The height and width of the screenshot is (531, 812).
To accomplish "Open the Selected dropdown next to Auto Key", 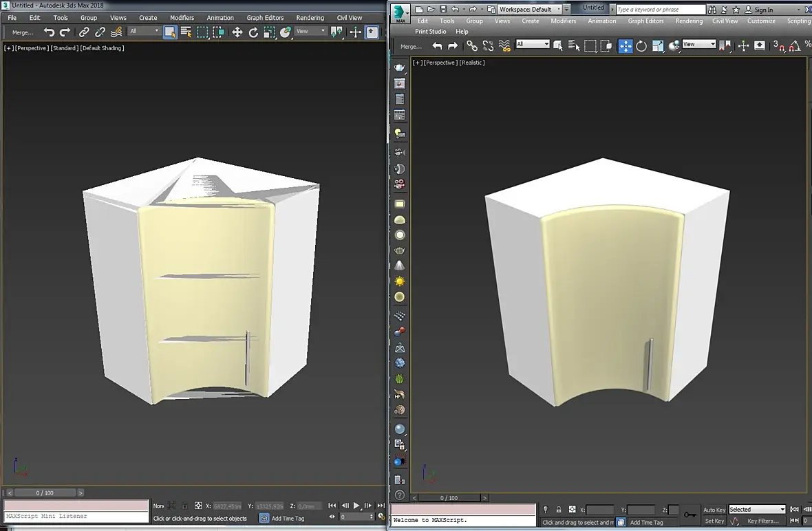I will [757, 510].
